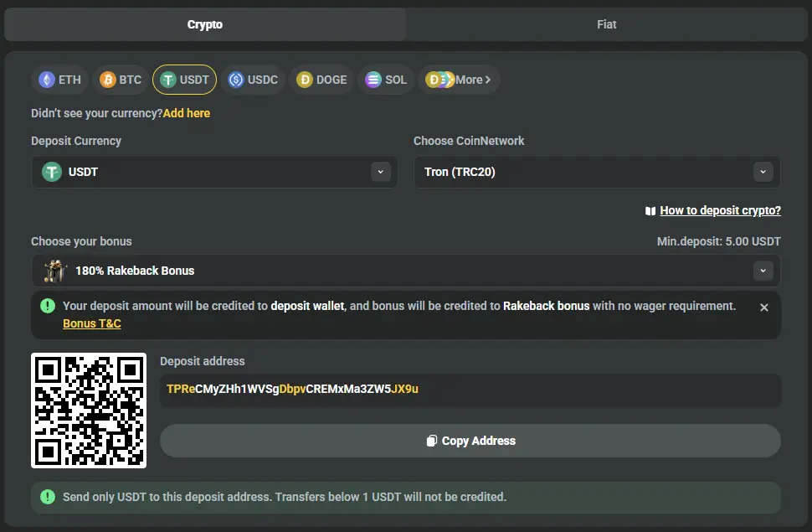
Task: Open the Bonus T&C link
Action: point(91,323)
